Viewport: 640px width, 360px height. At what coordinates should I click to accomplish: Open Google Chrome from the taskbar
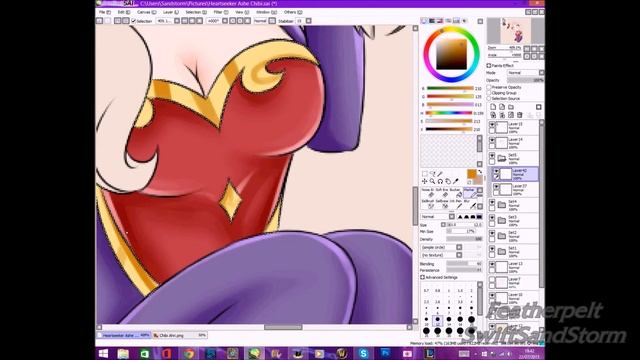click(188, 353)
